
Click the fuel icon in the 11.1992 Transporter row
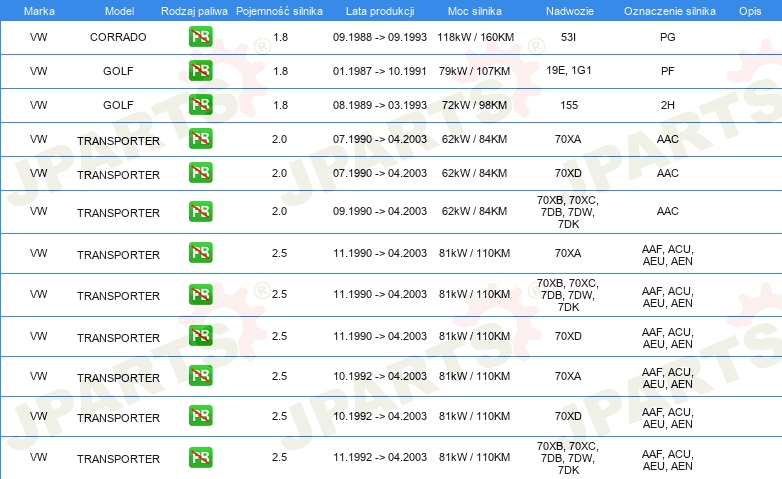point(200,458)
